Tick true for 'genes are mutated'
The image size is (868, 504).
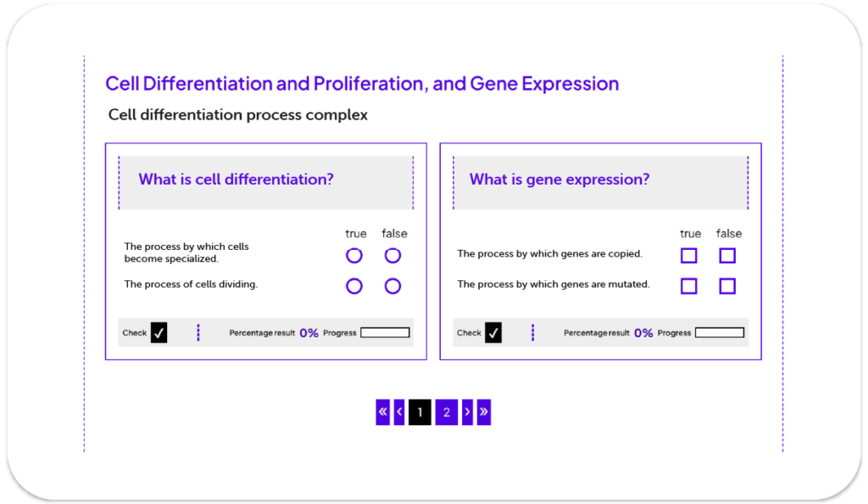pos(689,286)
